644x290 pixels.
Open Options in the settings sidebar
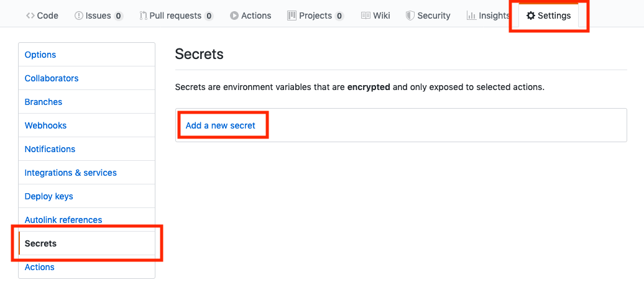(x=86, y=55)
